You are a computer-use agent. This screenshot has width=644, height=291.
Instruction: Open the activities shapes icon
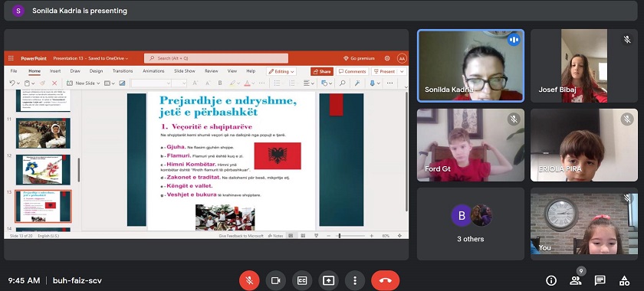click(624, 280)
